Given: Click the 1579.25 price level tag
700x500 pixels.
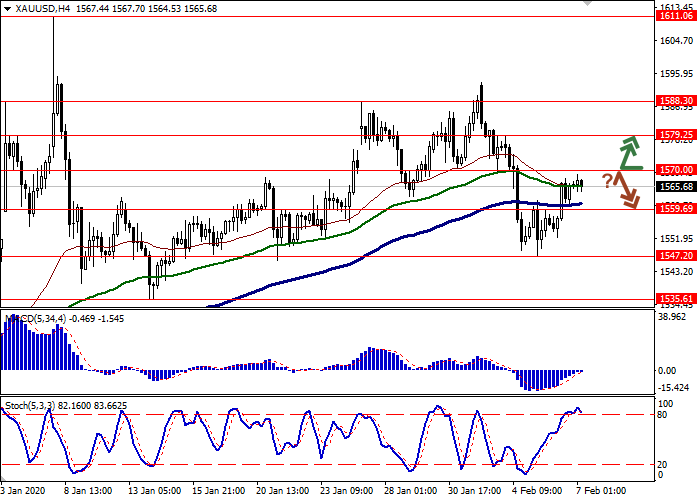Looking at the screenshot, I should tap(677, 134).
